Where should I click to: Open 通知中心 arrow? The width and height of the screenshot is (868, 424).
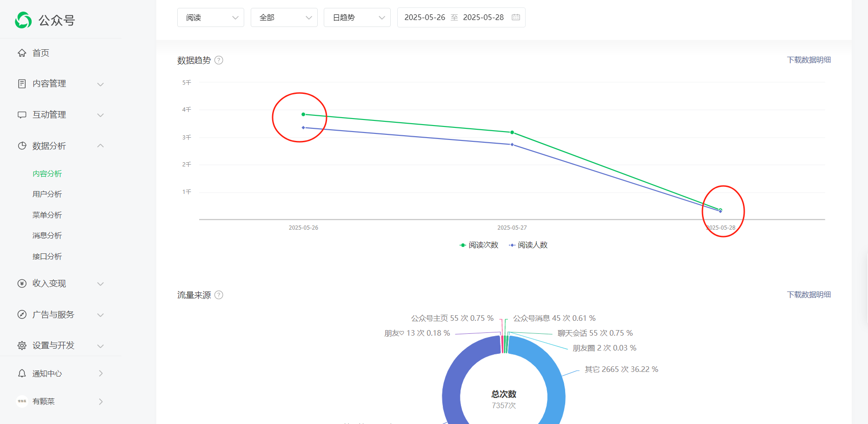[x=101, y=373]
